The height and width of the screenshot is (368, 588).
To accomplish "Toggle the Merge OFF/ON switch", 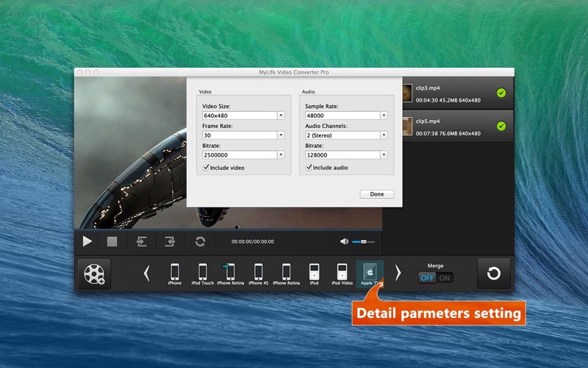I will pos(436,277).
